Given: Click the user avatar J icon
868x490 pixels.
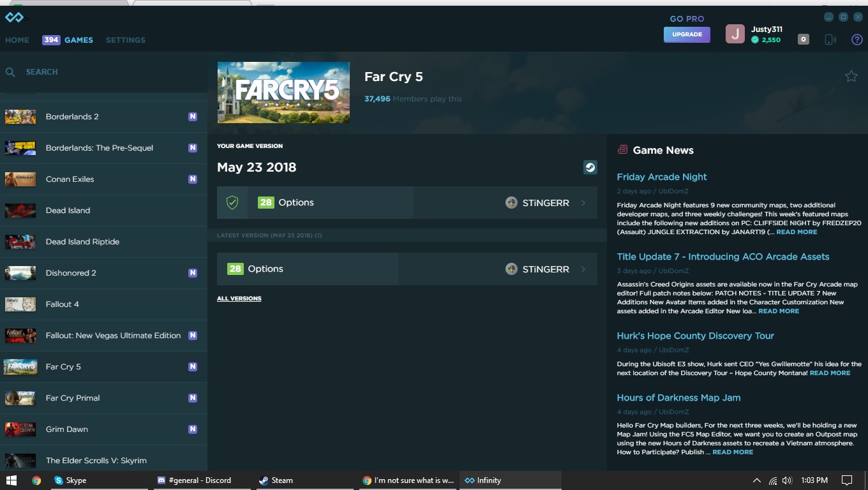Looking at the screenshot, I should pyautogui.click(x=735, y=34).
